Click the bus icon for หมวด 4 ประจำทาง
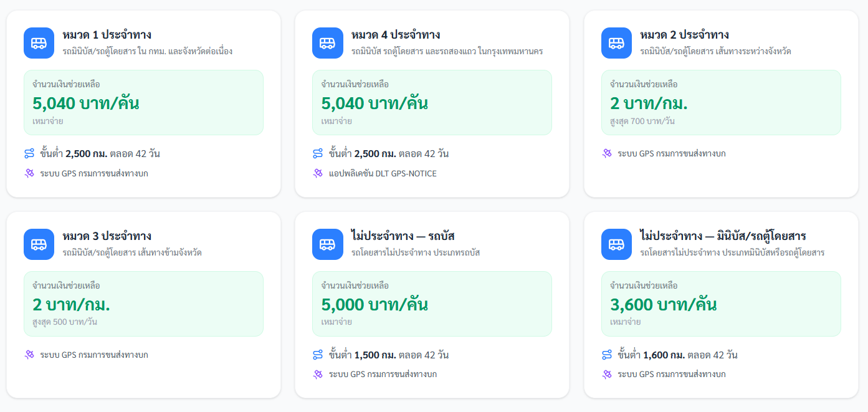Viewport: 868px width, 412px height. (328, 43)
